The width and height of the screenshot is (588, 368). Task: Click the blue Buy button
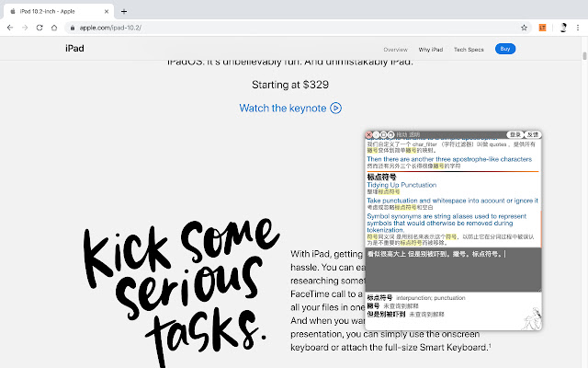pyautogui.click(x=505, y=49)
